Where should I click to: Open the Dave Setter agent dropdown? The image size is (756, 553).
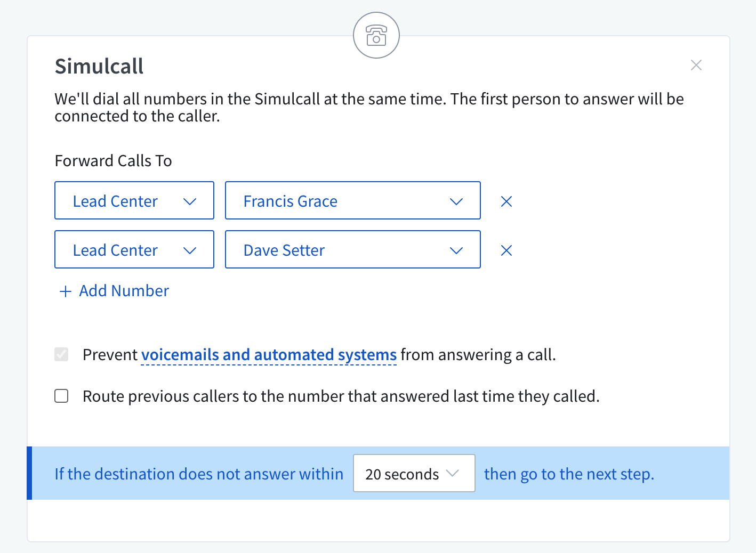353,249
